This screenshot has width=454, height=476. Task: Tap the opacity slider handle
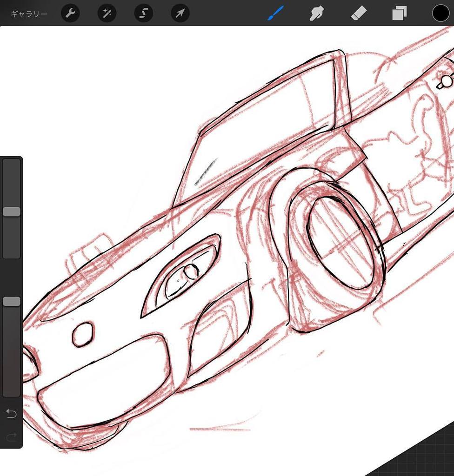(x=12, y=301)
